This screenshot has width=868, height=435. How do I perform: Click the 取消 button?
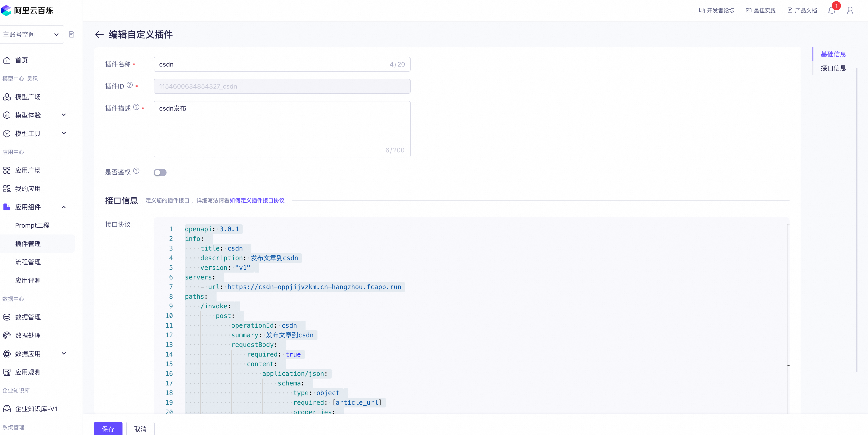click(x=140, y=429)
